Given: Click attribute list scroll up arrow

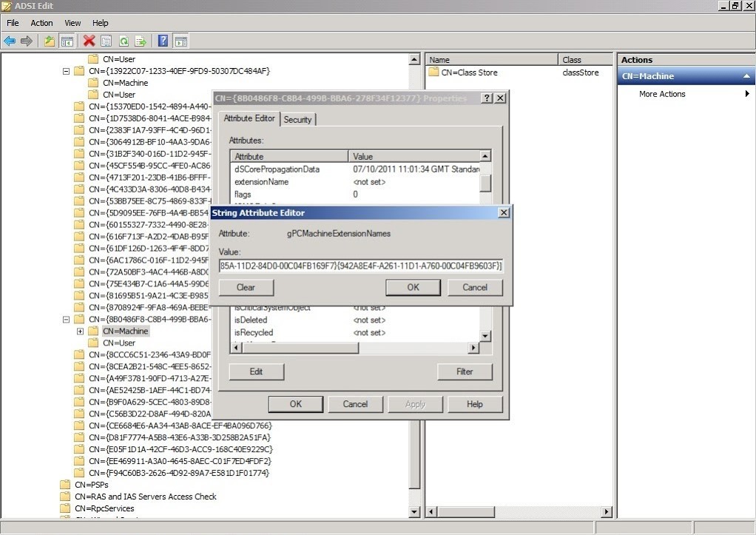Looking at the screenshot, I should (x=485, y=156).
